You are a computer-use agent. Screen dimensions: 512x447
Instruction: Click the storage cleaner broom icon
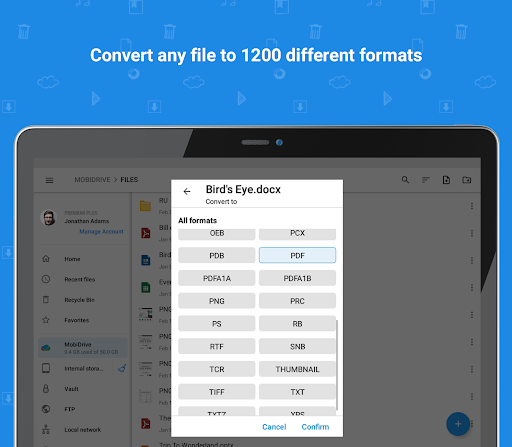pos(122,368)
